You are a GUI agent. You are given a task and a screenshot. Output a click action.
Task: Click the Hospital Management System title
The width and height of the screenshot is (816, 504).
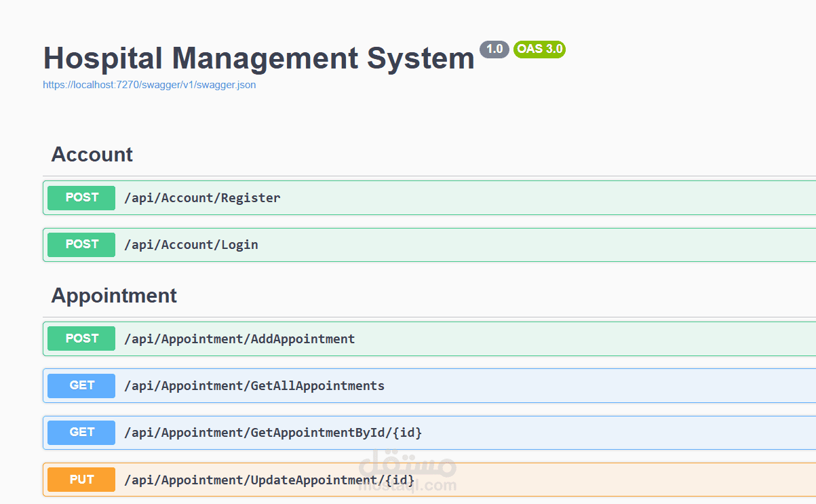[x=258, y=58]
